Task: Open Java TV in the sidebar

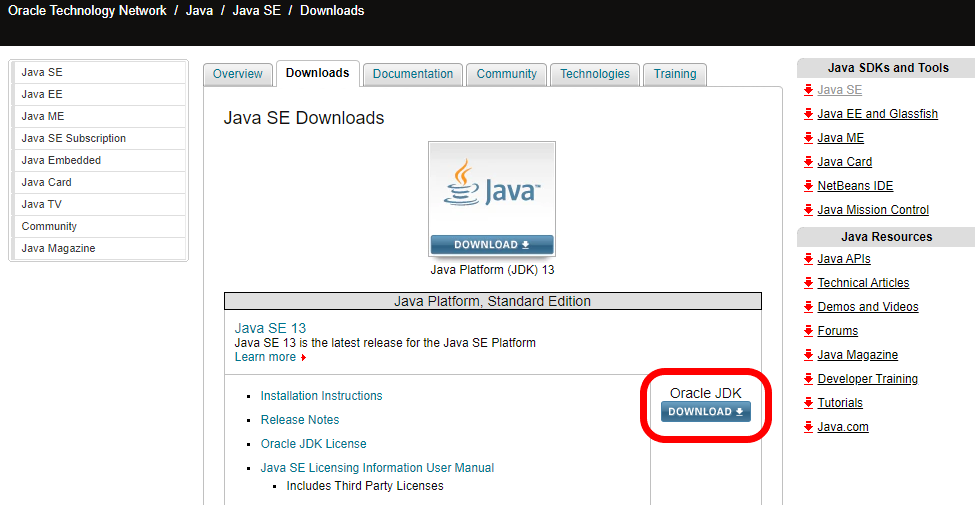Action: (99, 205)
